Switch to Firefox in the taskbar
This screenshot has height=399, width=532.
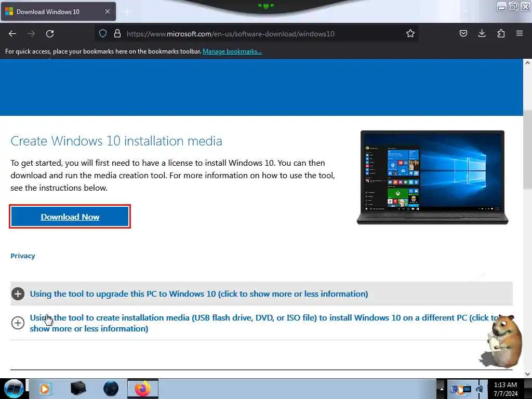pos(143,389)
